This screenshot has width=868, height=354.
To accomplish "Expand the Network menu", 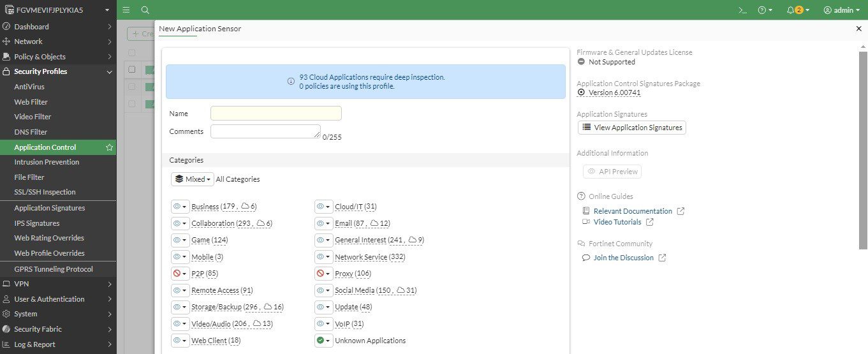I will pos(58,41).
